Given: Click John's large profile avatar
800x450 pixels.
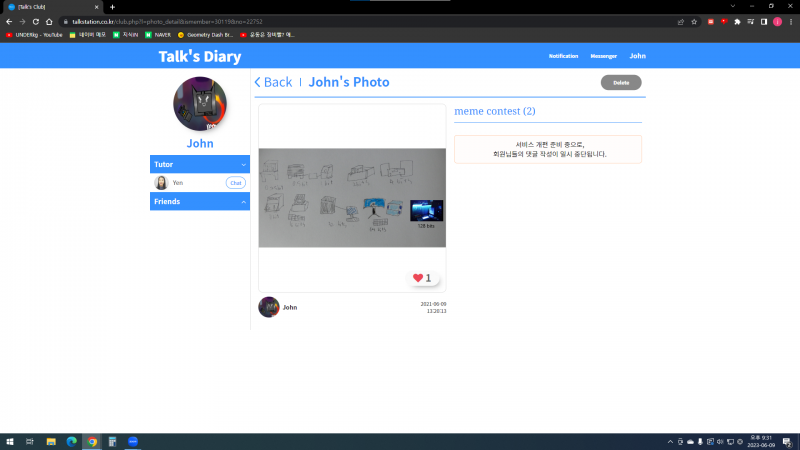Looking at the screenshot, I should pyautogui.click(x=200, y=104).
